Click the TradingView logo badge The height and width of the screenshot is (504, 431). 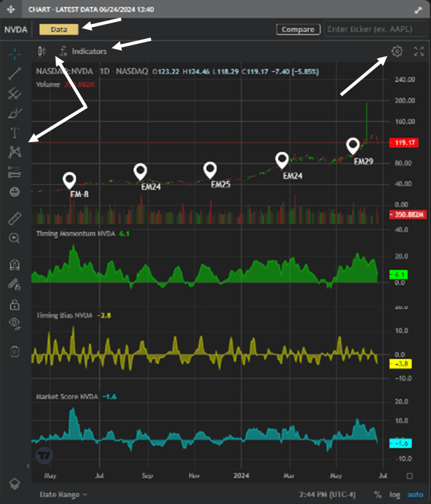pyautogui.click(x=44, y=456)
